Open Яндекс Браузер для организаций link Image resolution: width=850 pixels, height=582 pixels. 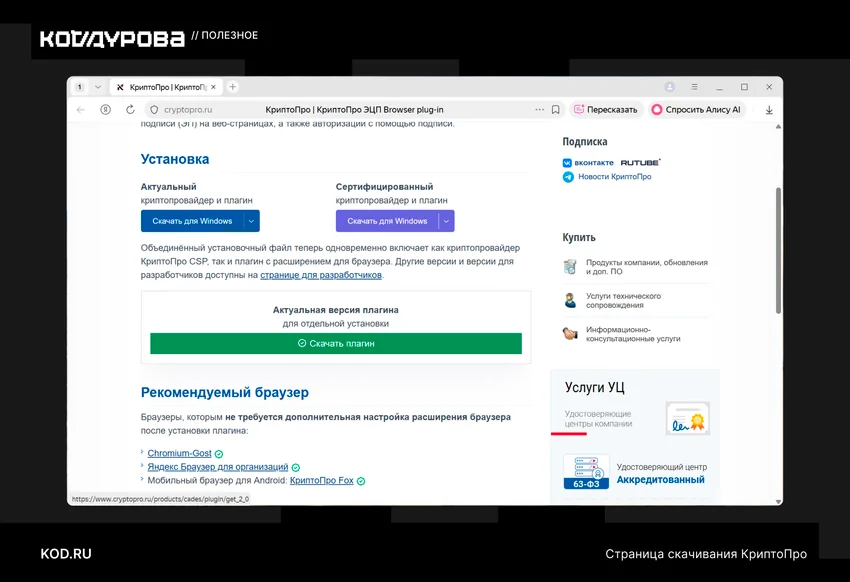218,467
